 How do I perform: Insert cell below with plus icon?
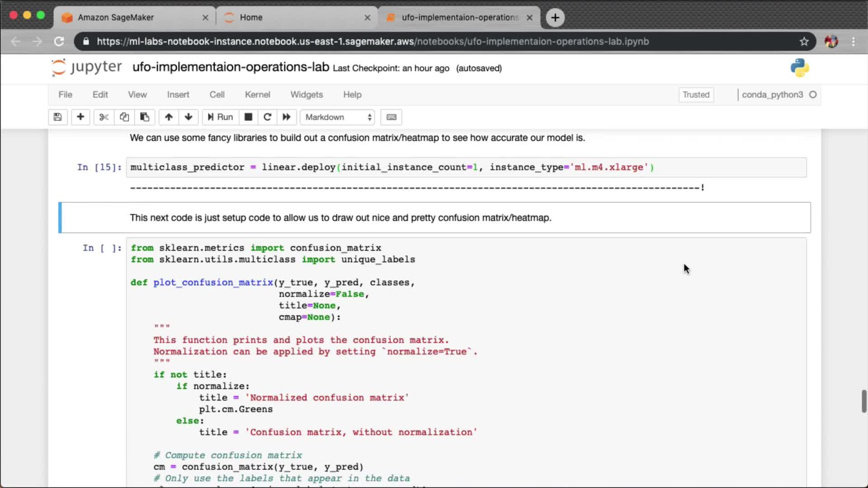pyautogui.click(x=80, y=117)
